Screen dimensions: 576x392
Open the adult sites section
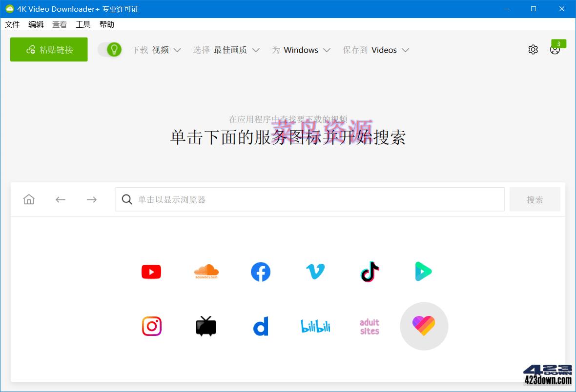369,326
